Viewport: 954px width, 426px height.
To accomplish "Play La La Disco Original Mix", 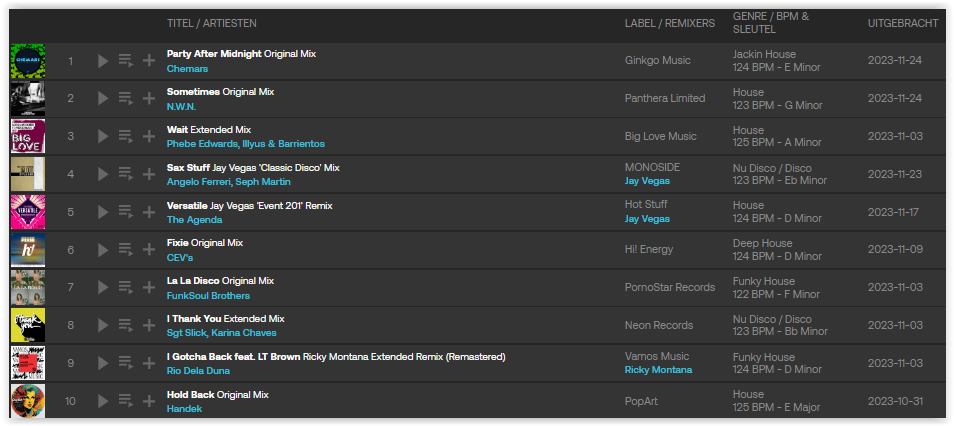I will (x=103, y=287).
